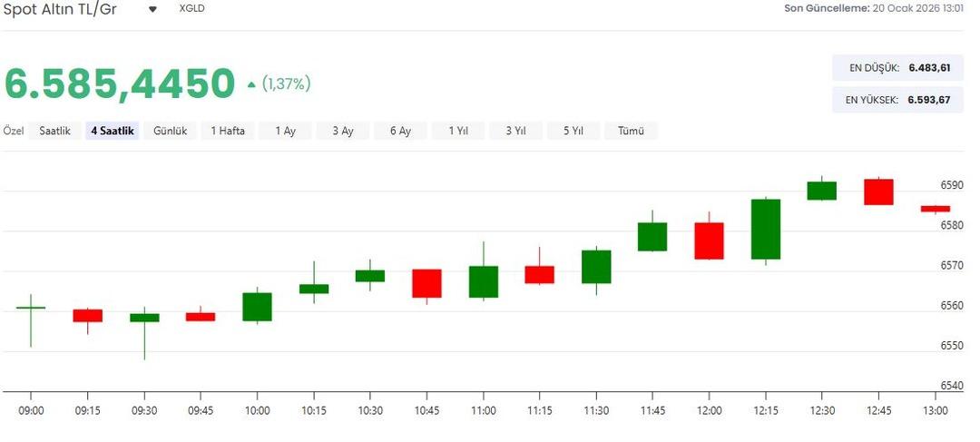Switch to the 4 Saatlik timeframe
The image size is (980, 442).
coord(113,131)
